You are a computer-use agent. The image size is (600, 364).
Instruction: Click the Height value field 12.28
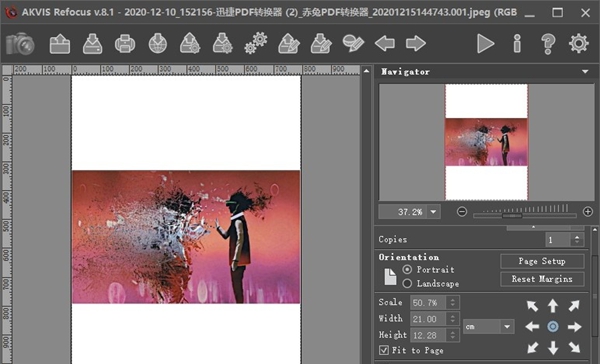[429, 335]
